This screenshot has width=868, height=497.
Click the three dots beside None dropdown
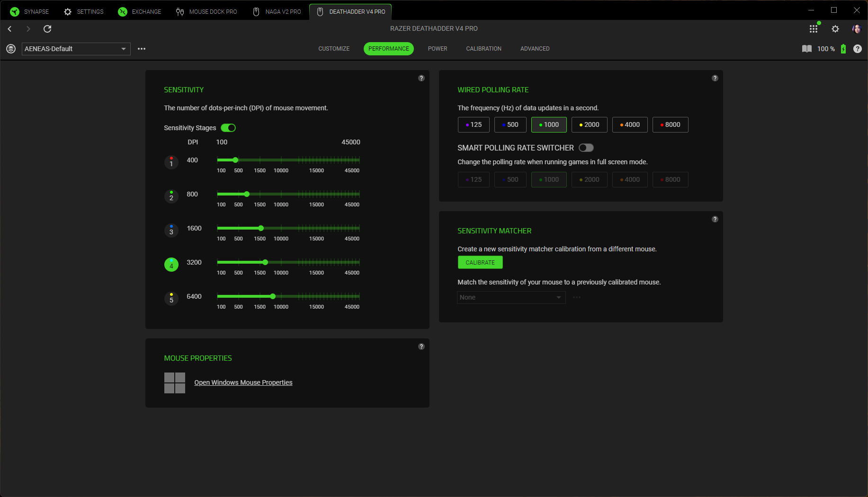[x=577, y=297]
